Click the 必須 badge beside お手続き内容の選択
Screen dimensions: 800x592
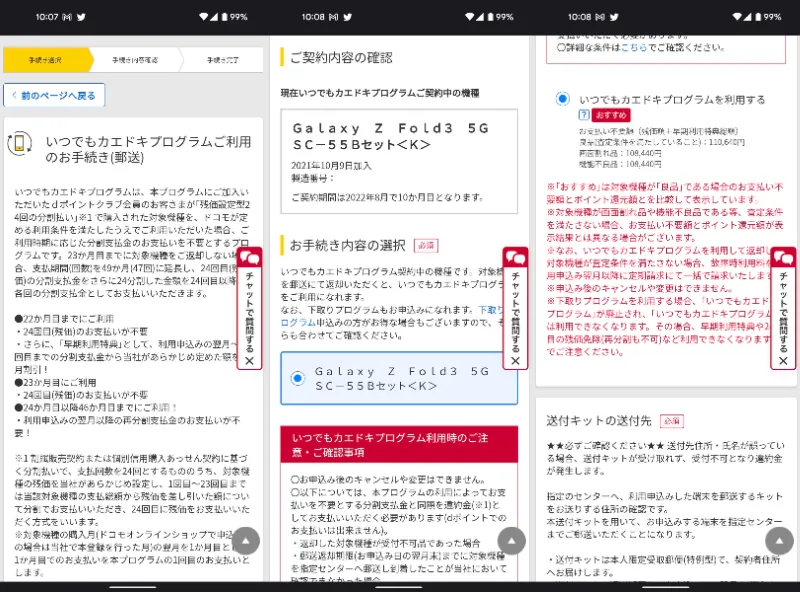[426, 246]
